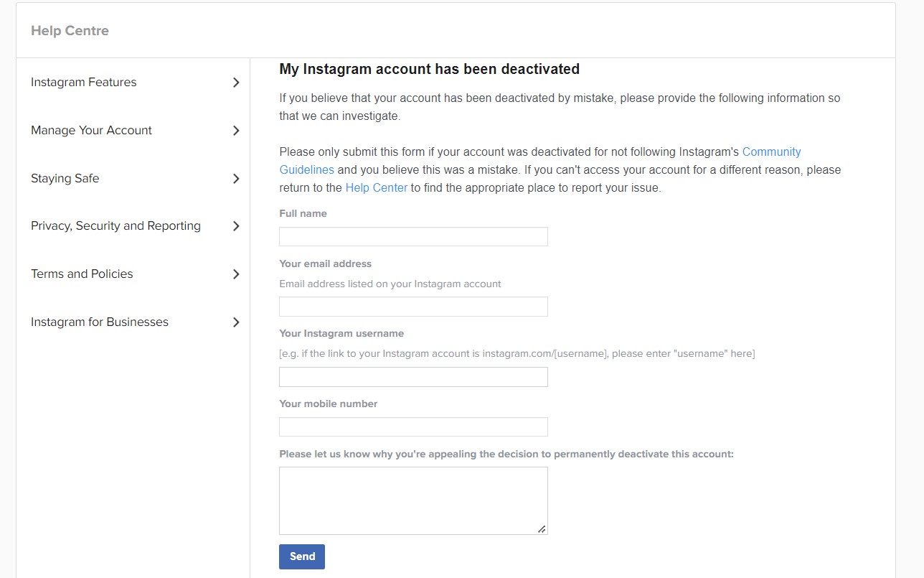Viewport: 924px width, 578px height.
Task: Expand the Instagram Features chevron
Action: click(235, 82)
